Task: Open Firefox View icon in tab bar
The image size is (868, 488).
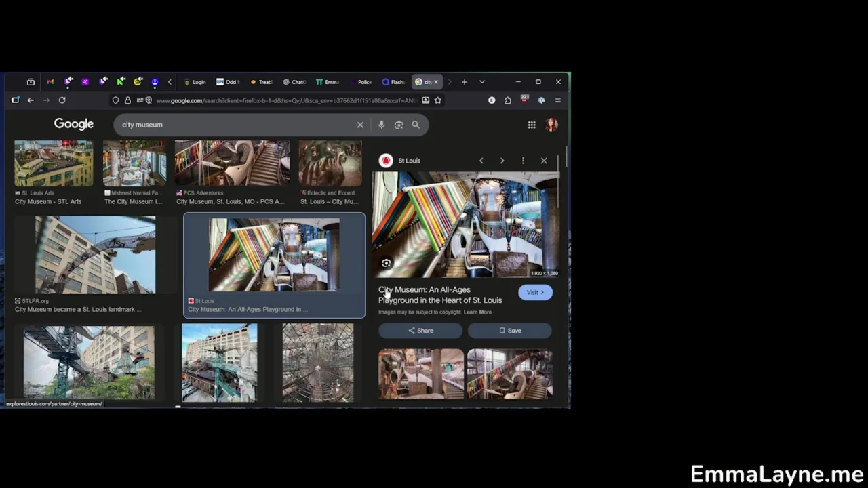Action: click(31, 82)
